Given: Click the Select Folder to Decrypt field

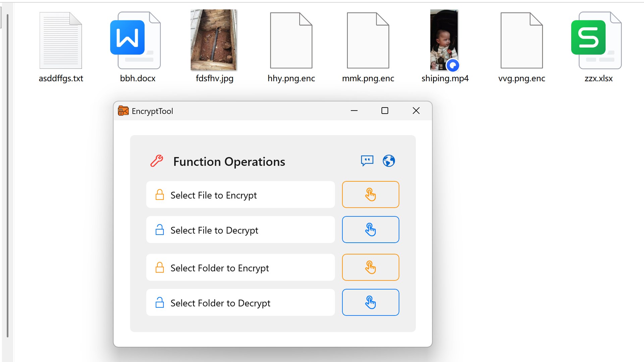Looking at the screenshot, I should 240,303.
